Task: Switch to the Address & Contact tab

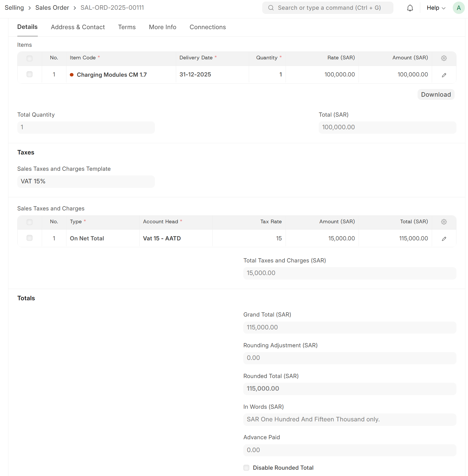Action: pos(78,27)
